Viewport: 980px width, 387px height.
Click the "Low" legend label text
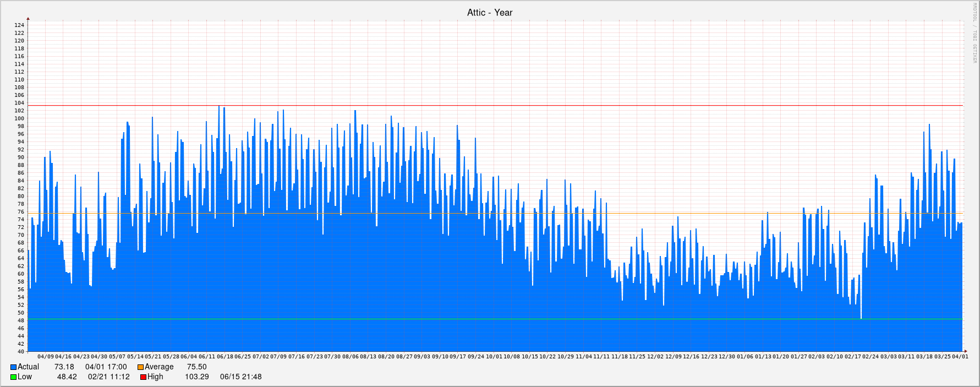click(x=25, y=377)
